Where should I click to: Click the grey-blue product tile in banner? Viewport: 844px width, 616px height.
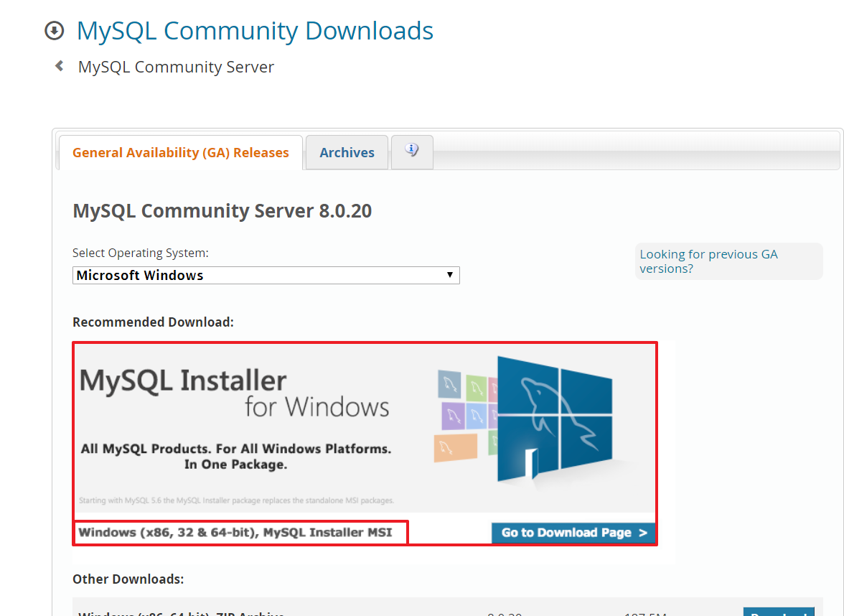click(x=450, y=386)
